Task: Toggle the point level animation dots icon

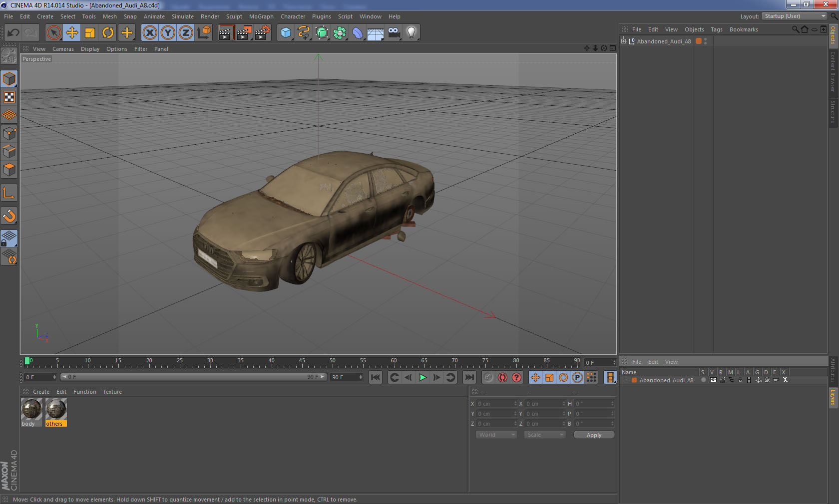Action: 591,377
